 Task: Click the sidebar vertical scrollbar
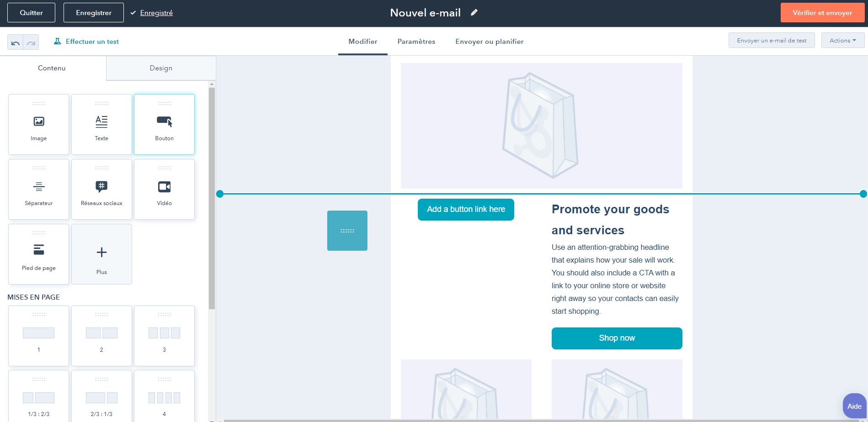click(212, 196)
